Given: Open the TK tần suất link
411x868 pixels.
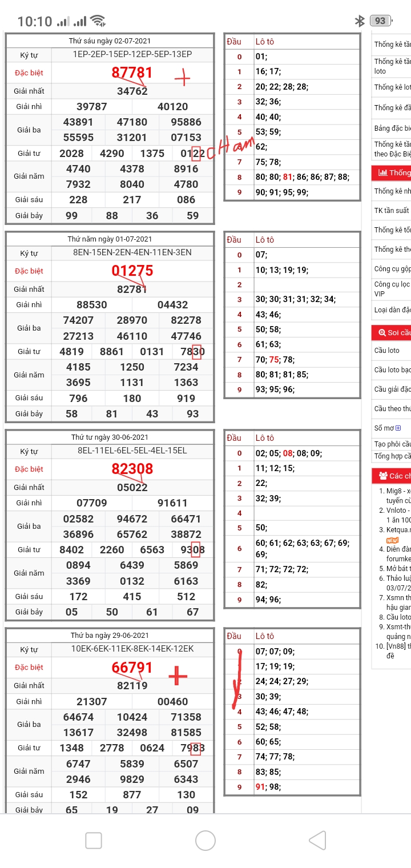Looking at the screenshot, I should (x=392, y=211).
